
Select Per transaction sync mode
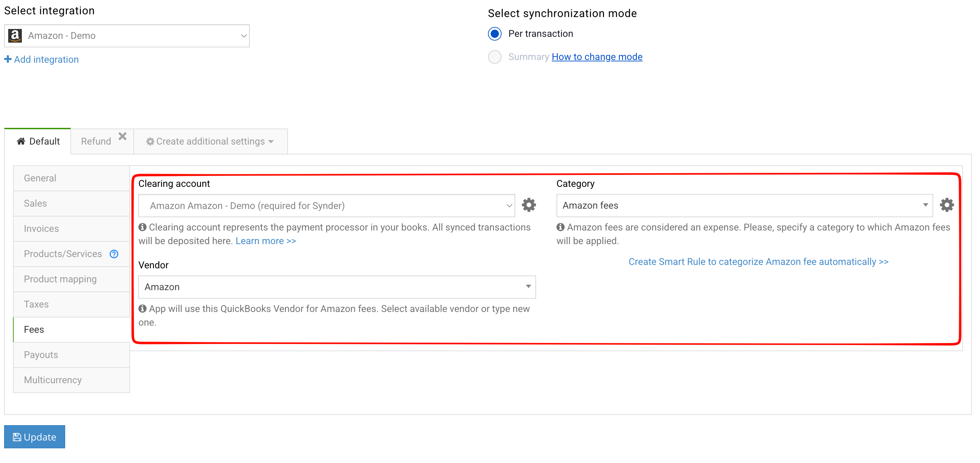tap(494, 34)
